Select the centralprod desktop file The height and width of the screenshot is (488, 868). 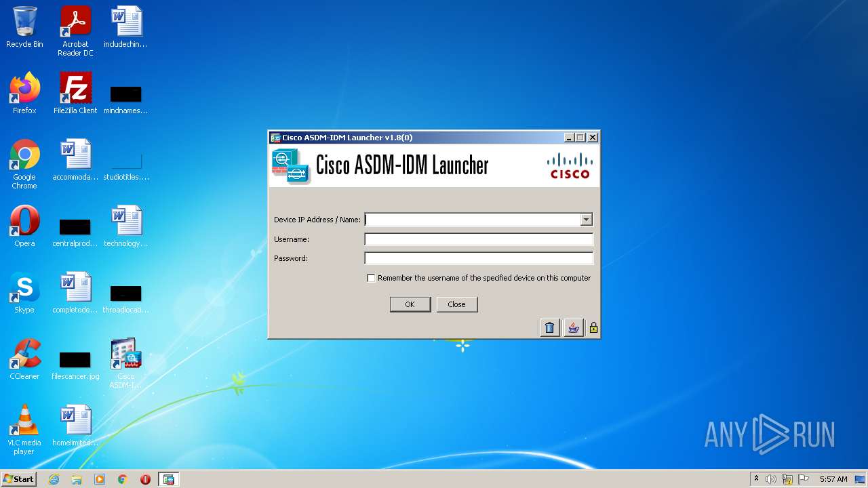pyautogui.click(x=75, y=231)
